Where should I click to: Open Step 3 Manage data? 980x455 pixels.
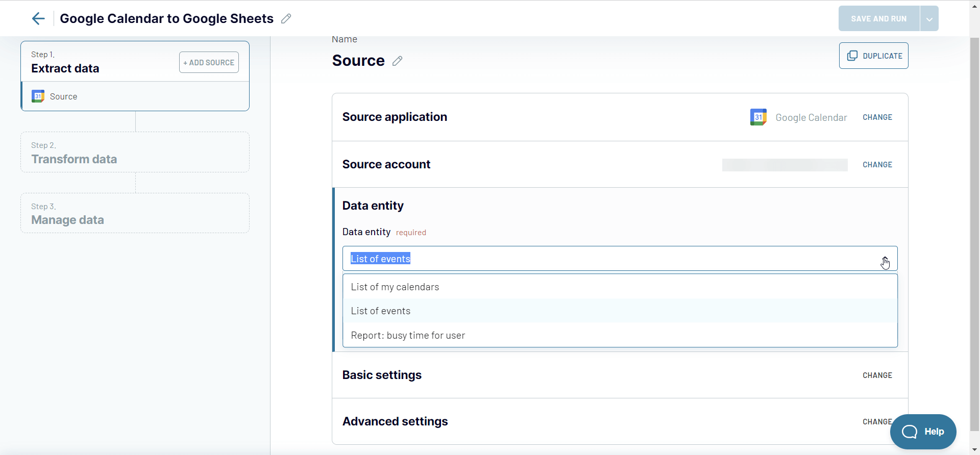pos(135,213)
